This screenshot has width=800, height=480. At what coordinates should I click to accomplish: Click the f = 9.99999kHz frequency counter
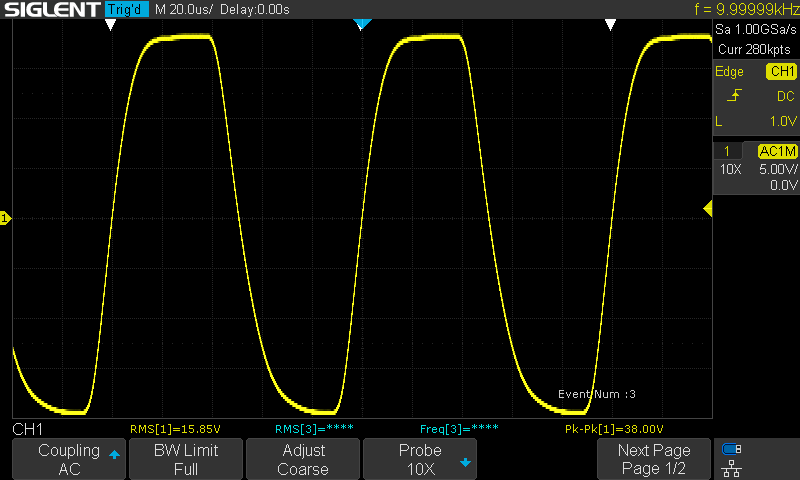click(746, 9)
